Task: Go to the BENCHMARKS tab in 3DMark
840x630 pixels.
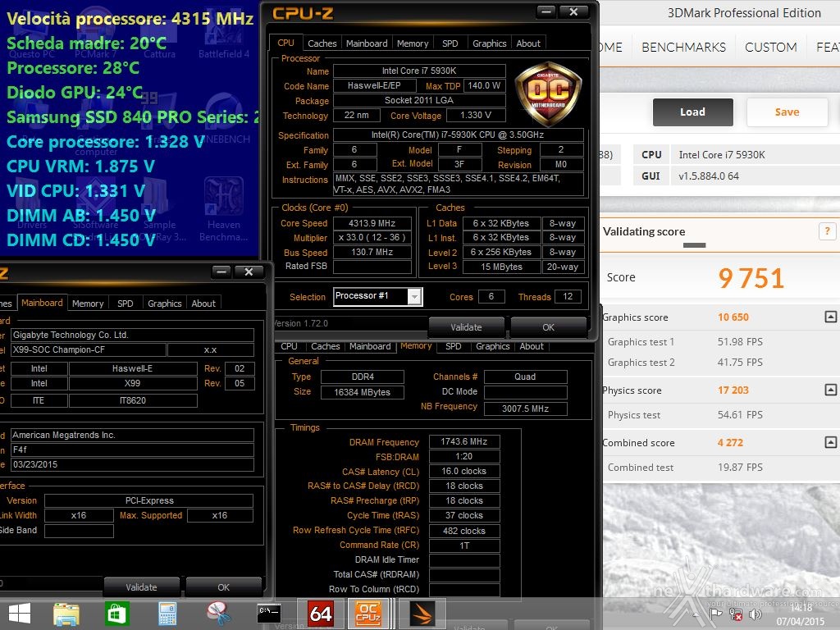Action: pos(683,47)
